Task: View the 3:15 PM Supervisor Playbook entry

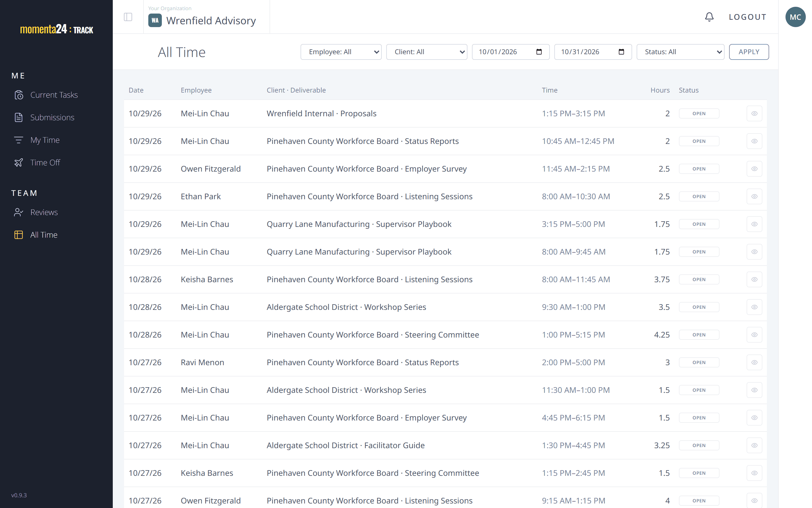Action: tap(754, 224)
